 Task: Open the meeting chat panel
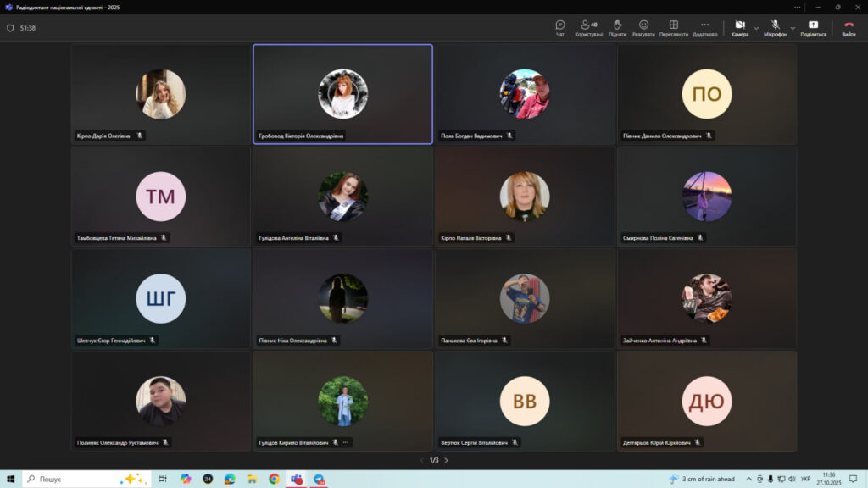pyautogui.click(x=560, y=28)
